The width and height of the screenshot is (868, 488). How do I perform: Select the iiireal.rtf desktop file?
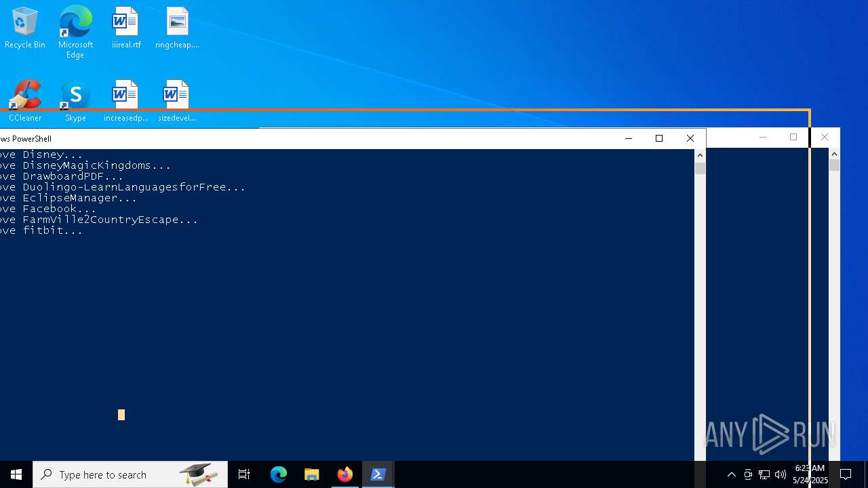pyautogui.click(x=126, y=28)
